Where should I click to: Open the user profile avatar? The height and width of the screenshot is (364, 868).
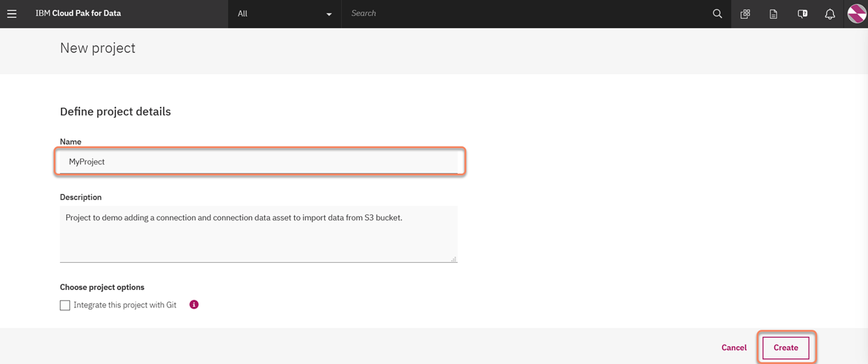point(857,13)
